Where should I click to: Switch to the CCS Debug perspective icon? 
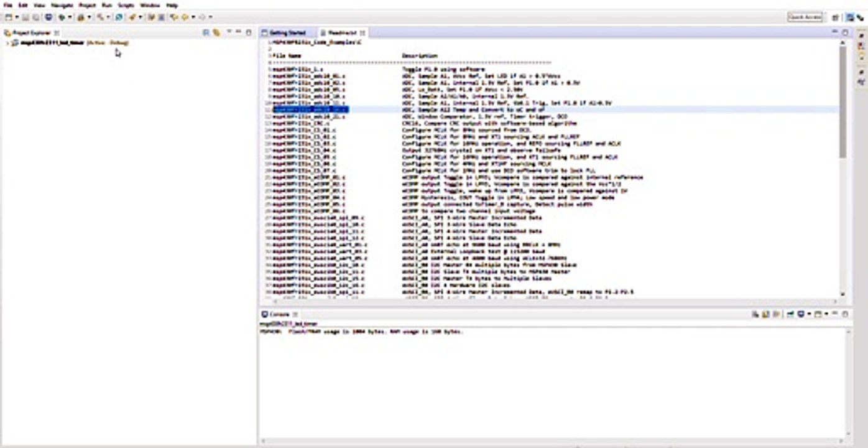pos(860,17)
